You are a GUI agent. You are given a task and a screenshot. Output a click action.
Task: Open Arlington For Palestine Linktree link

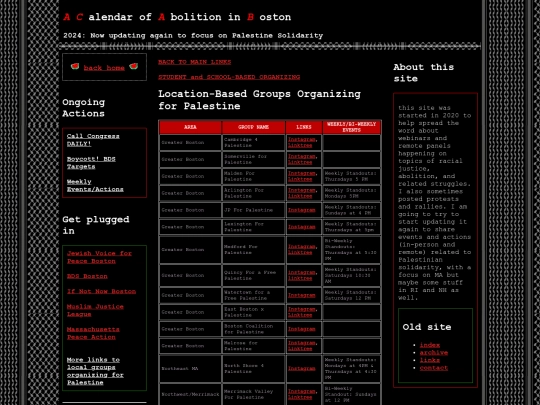pos(300,196)
